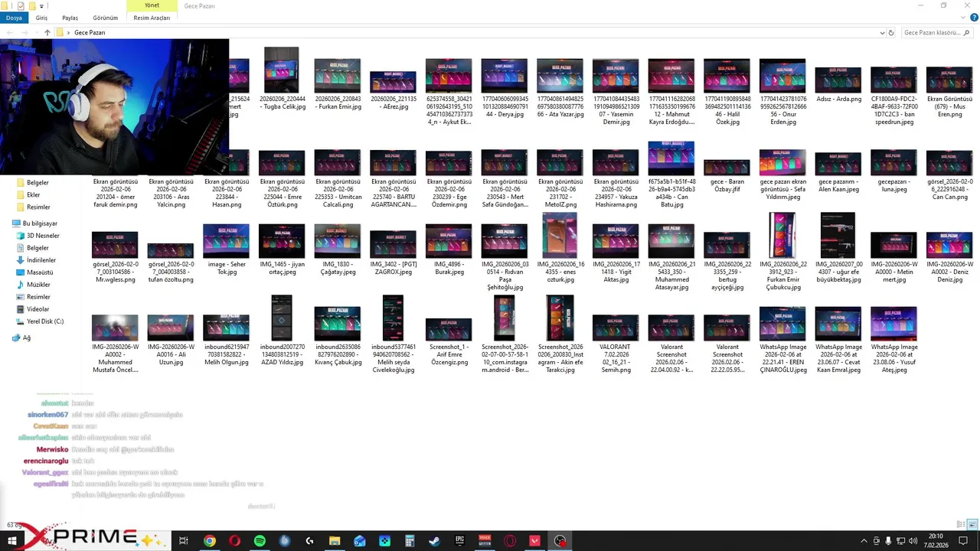This screenshot has width=980, height=551.
Task: Click the Windows Start button
Action: click(x=12, y=541)
